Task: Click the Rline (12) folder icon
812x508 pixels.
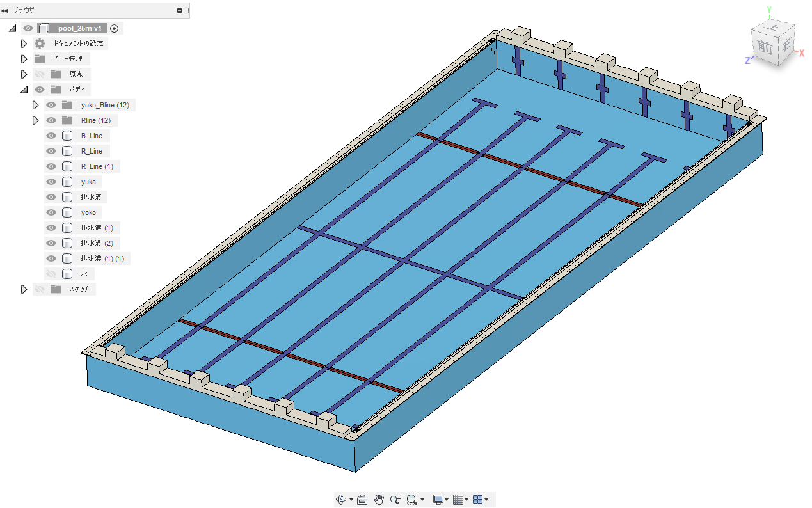Action: [x=67, y=120]
